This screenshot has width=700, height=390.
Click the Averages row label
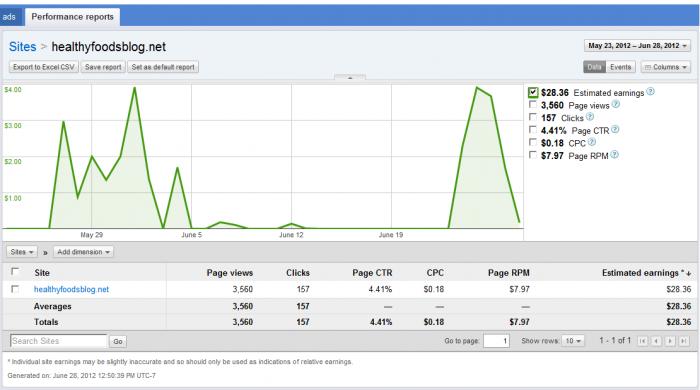[x=53, y=307]
